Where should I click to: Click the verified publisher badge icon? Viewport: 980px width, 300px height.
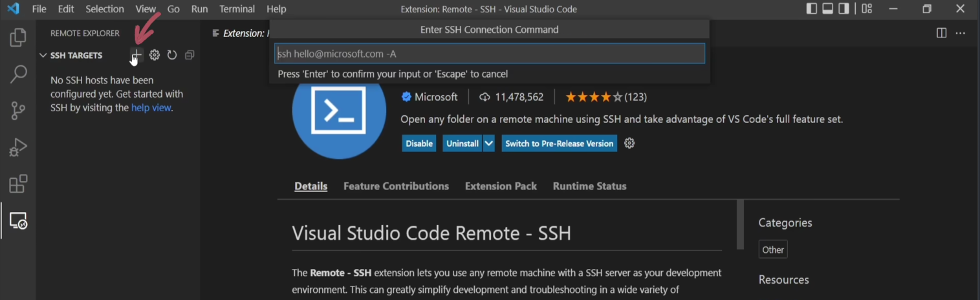pos(406,97)
